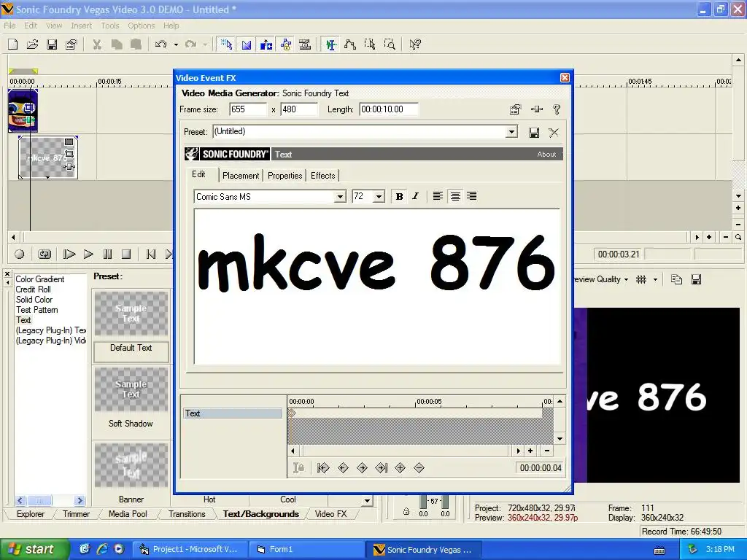Open the Tools menu
The image size is (747, 560).
(110, 26)
